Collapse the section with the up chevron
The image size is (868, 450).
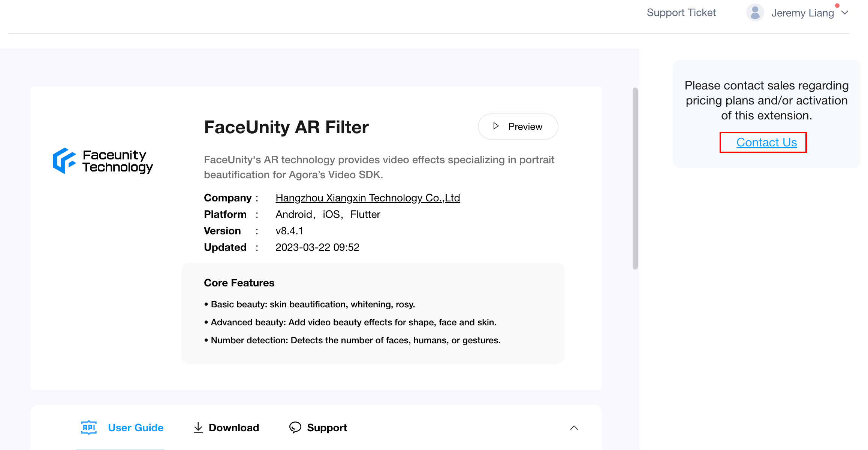click(x=574, y=428)
